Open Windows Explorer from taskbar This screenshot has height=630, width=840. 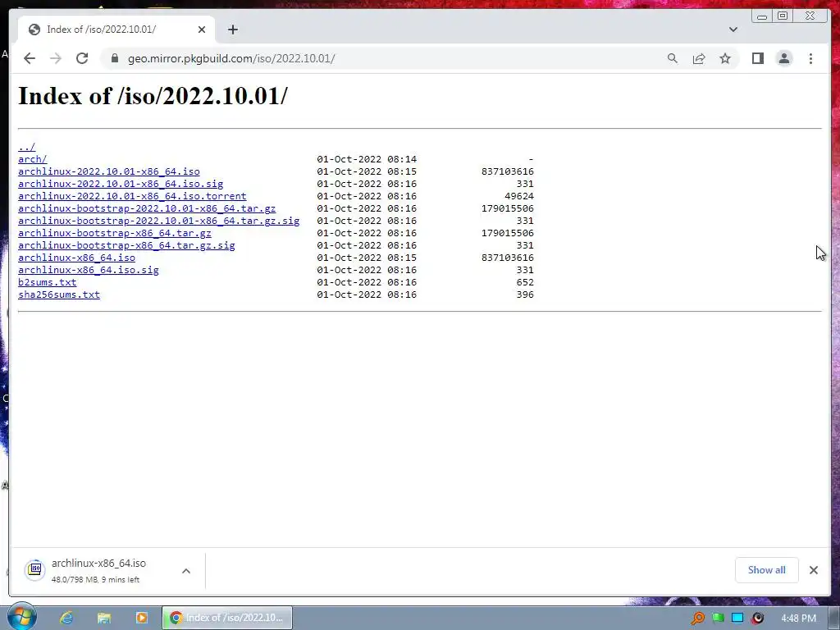point(104,618)
